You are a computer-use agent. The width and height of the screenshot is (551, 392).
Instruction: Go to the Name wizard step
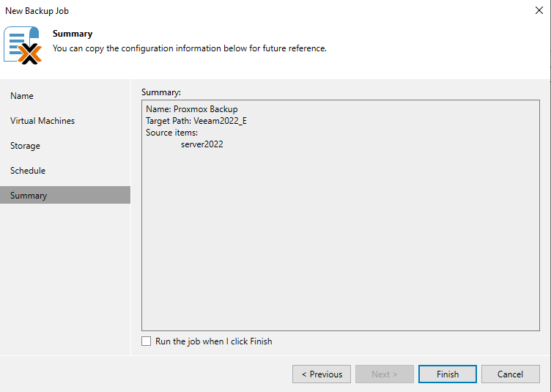[22, 96]
